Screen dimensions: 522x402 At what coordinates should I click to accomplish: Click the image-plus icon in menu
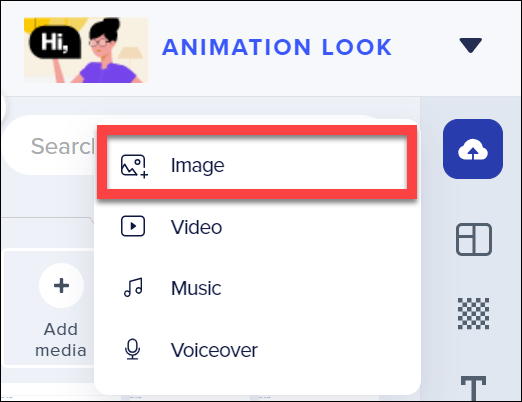point(134,166)
